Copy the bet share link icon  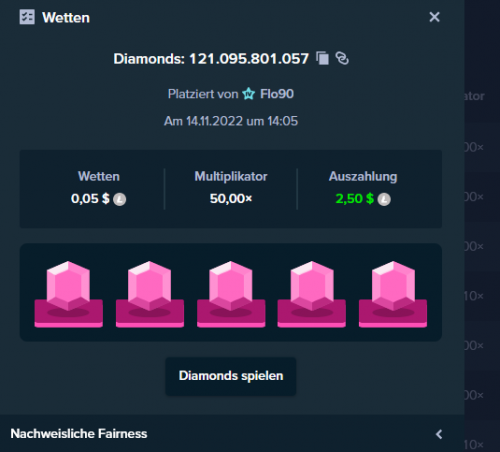342,58
